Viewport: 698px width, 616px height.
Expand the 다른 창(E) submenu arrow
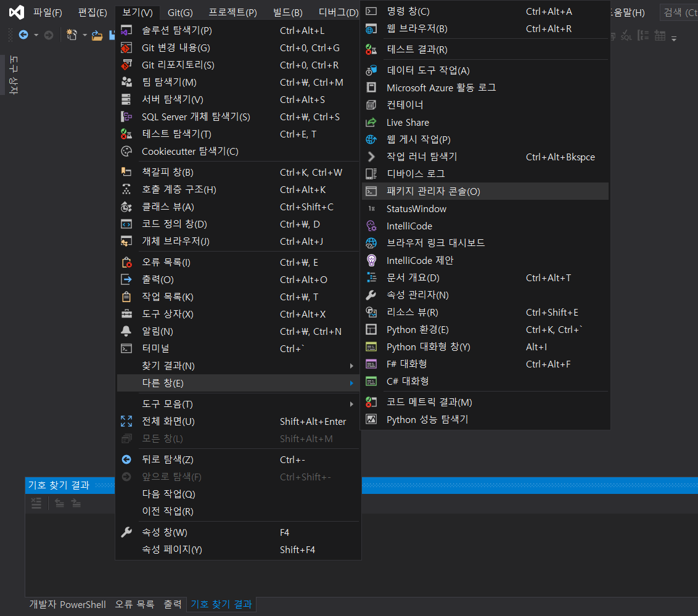[x=351, y=383]
